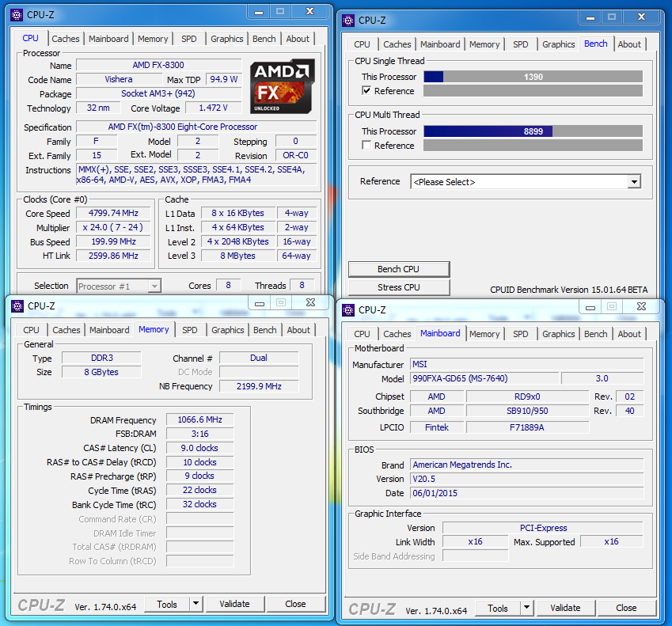
Task: Click Tools button in the Memory window
Action: click(167, 604)
